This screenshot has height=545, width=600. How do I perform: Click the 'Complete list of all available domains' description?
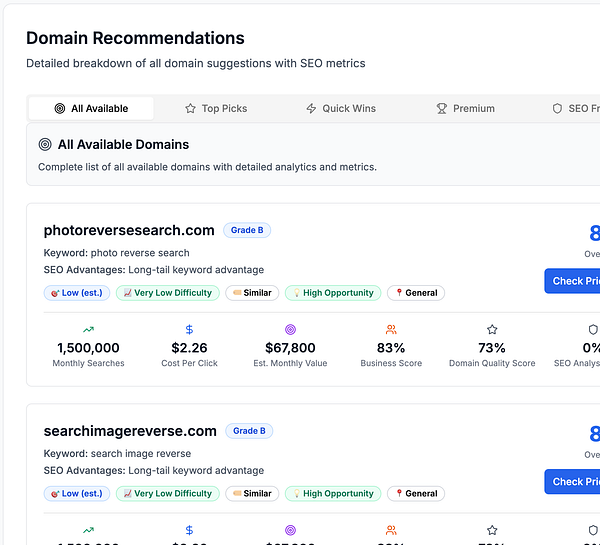207,167
